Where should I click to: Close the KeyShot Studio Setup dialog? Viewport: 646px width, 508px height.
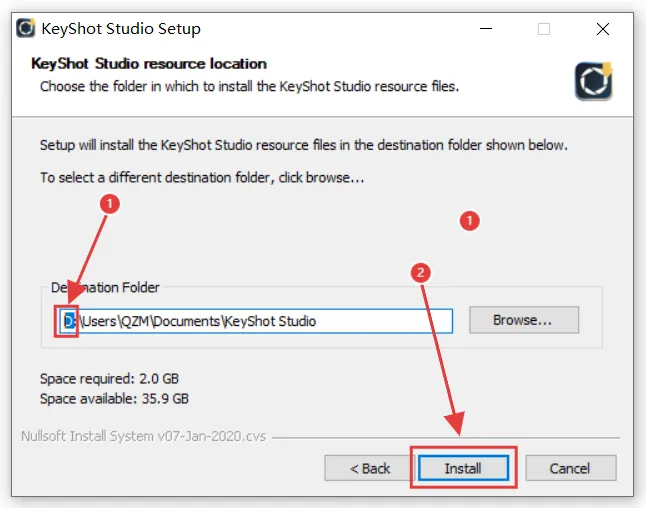(603, 29)
